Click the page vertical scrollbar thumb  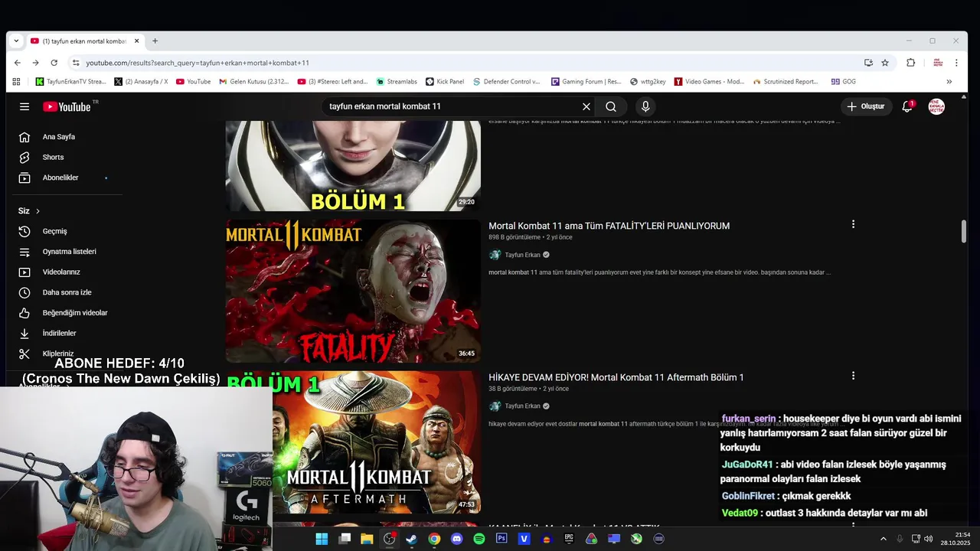pyautogui.click(x=964, y=232)
